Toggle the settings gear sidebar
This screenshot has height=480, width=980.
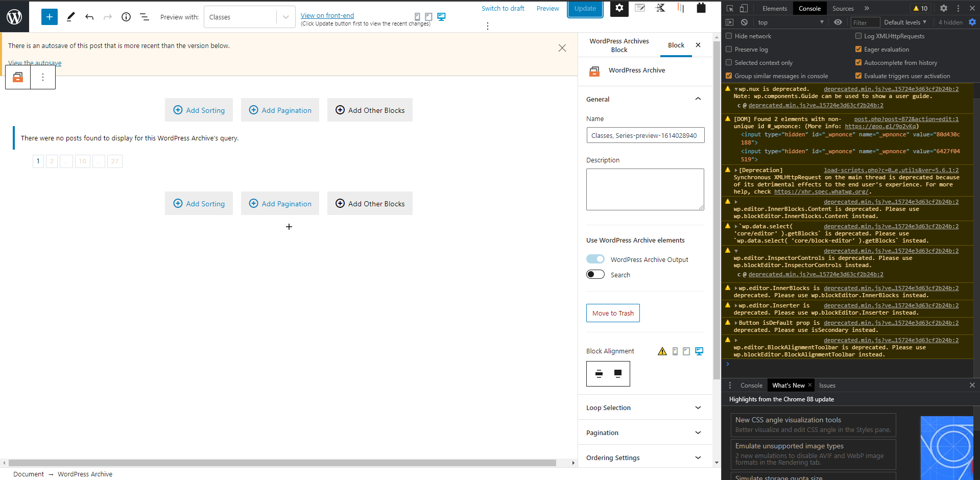pyautogui.click(x=619, y=8)
